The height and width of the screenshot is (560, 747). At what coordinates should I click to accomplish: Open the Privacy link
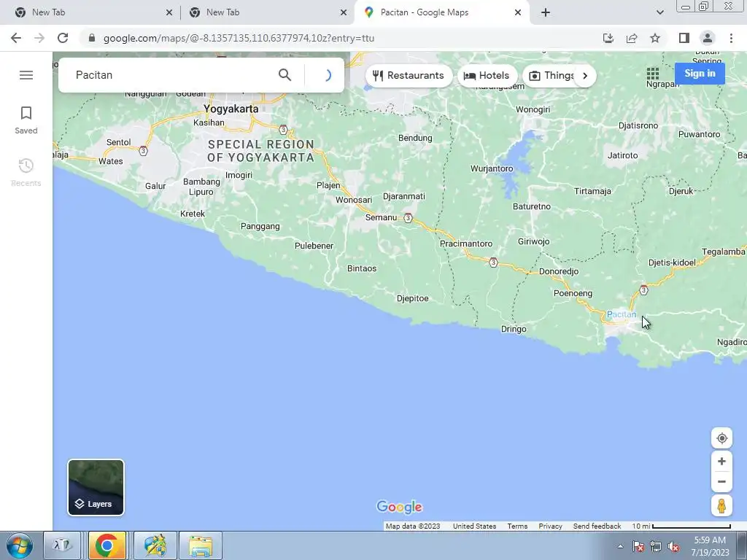click(550, 526)
